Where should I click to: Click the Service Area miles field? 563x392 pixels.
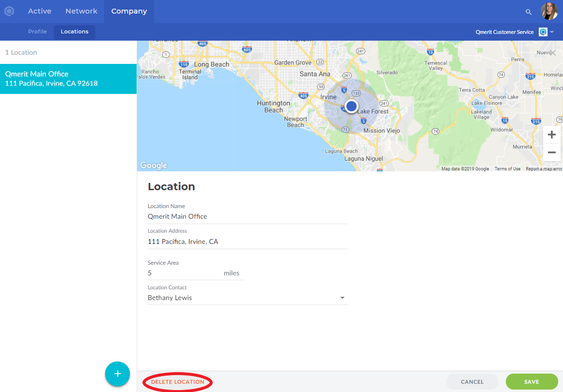point(184,273)
